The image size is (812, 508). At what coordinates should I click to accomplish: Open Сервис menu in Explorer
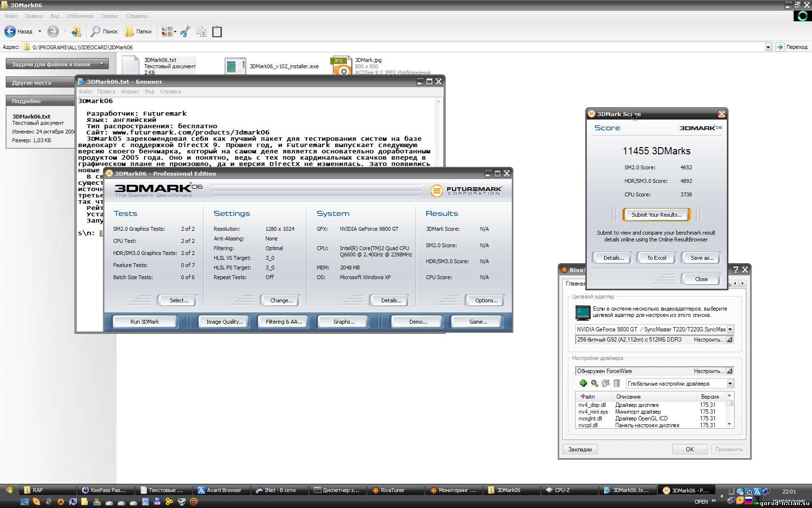(x=110, y=16)
